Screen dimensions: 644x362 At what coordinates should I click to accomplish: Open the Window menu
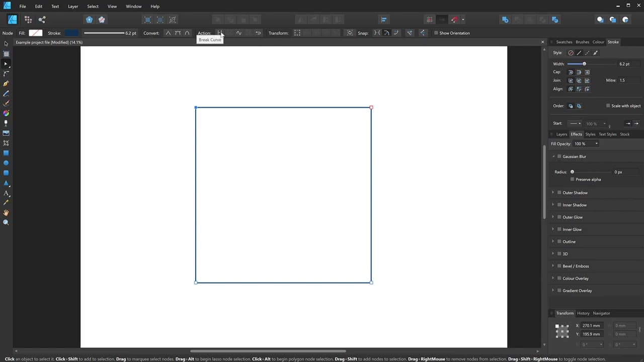click(x=134, y=7)
